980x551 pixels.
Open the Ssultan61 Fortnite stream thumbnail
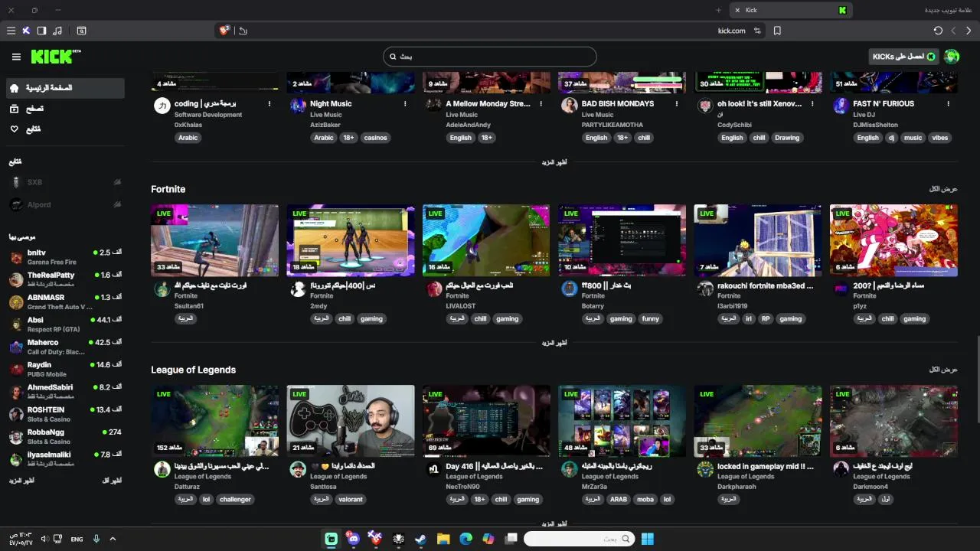coord(214,240)
